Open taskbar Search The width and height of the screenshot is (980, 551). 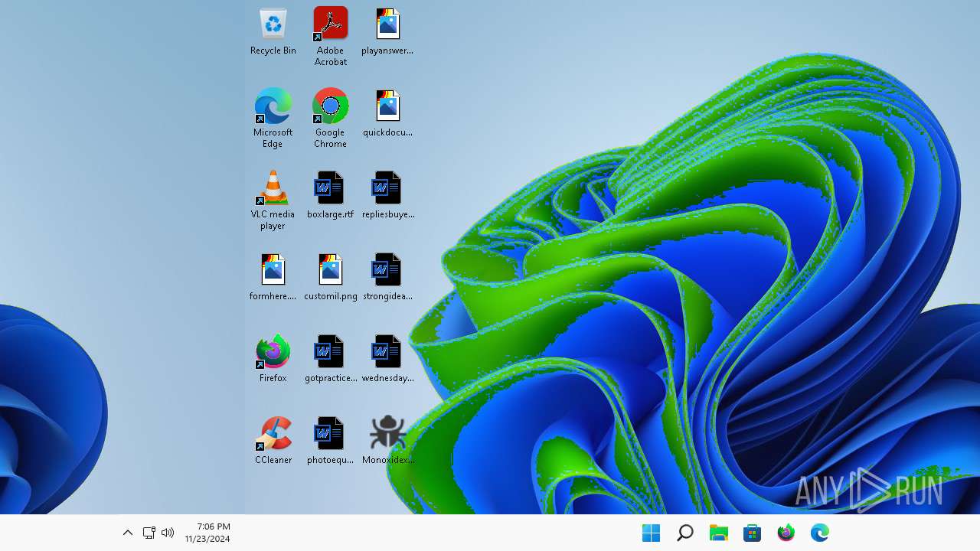[x=685, y=533]
